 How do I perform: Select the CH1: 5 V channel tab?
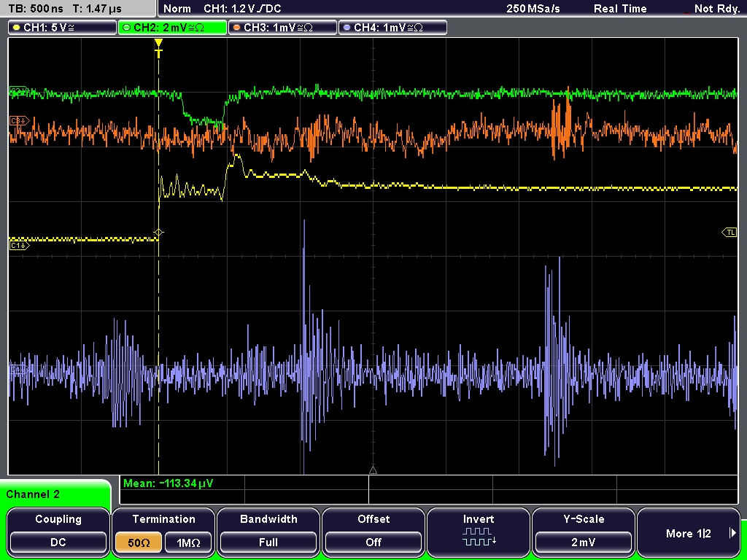[63, 28]
